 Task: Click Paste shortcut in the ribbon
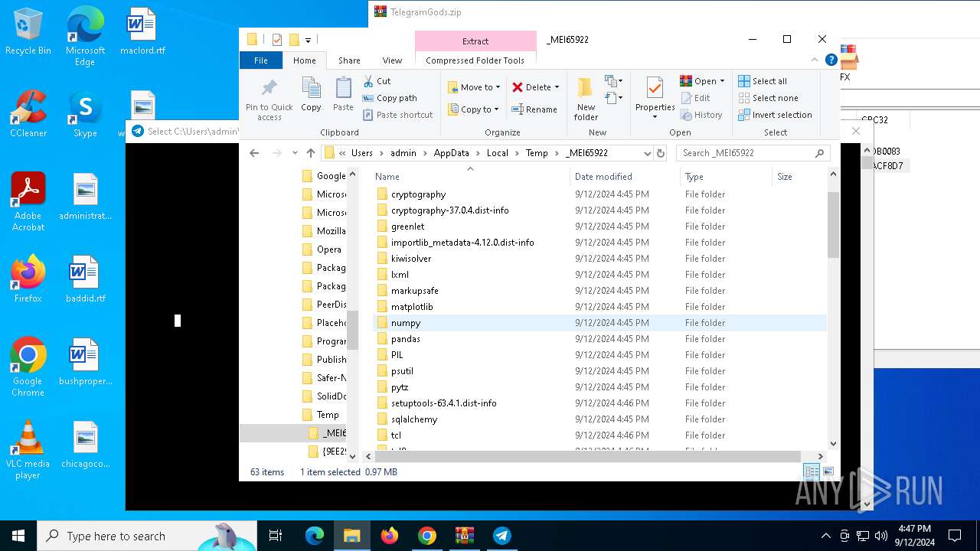(x=397, y=115)
